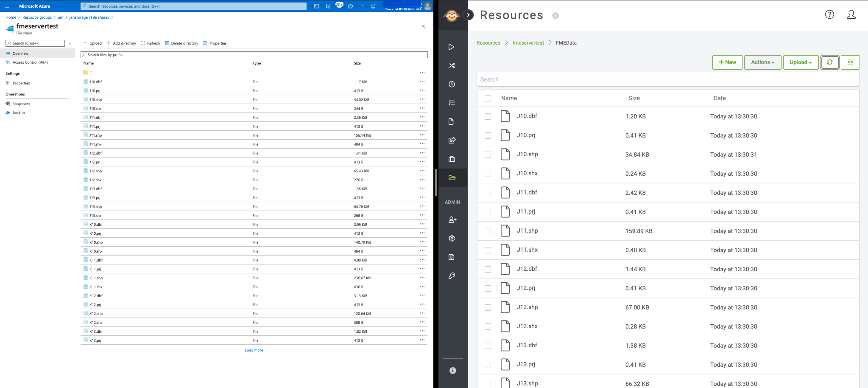Open the API tokens key icon

coord(452,276)
